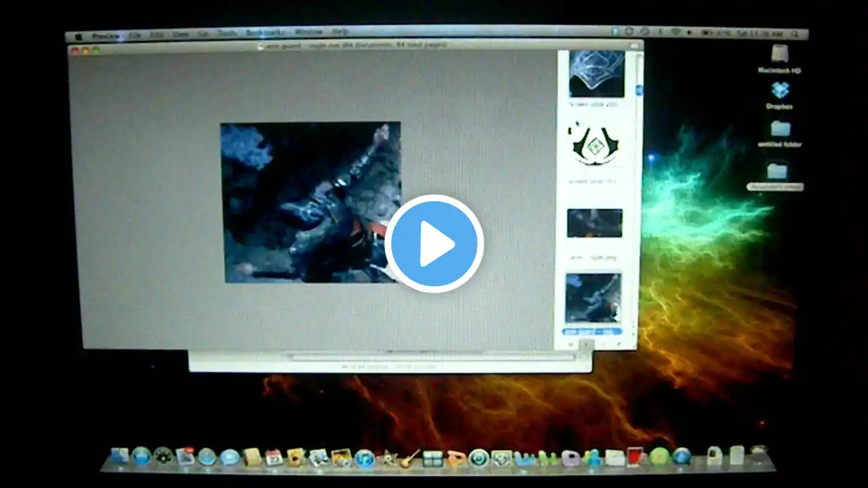
Task: Select the small dark landscape thumbnail
Action: coord(595,223)
